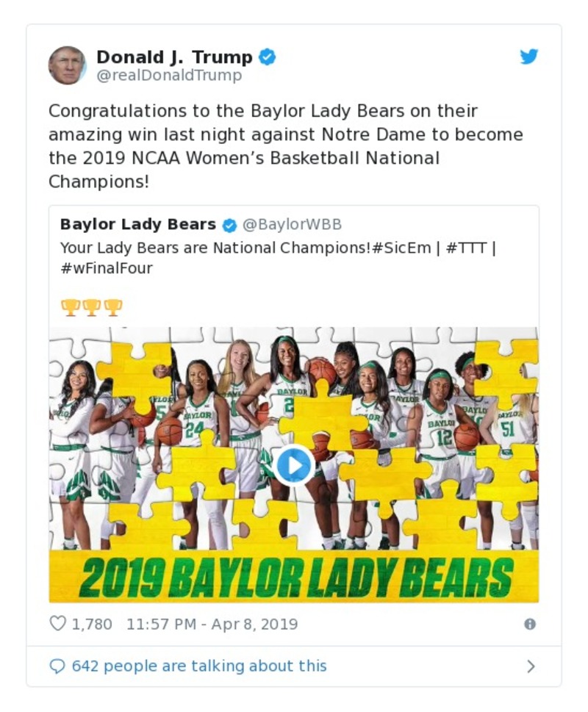Click the verified badge beside Baylor Lady Bears

[x=229, y=225]
